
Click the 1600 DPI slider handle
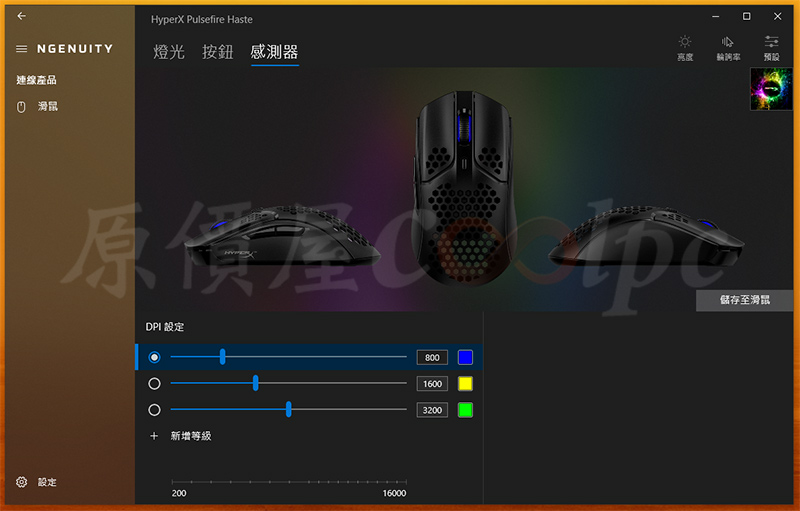tap(256, 383)
